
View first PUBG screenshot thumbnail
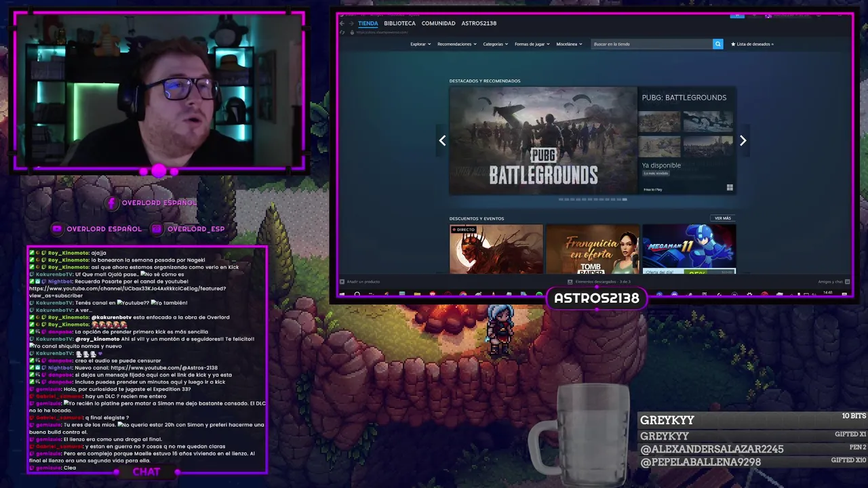pos(659,121)
